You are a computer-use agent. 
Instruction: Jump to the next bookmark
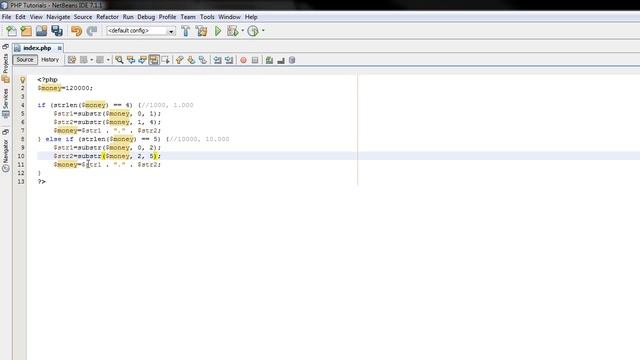point(191,60)
